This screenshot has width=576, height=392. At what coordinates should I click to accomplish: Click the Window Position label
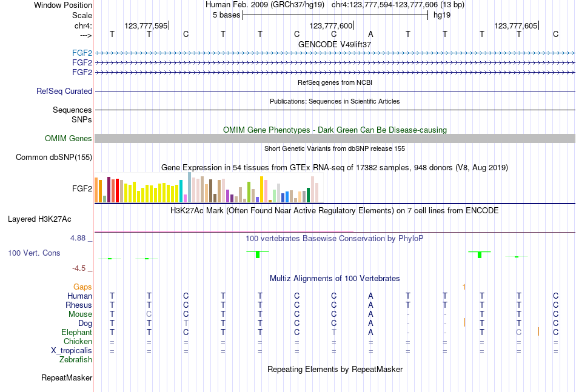pyautogui.click(x=63, y=5)
